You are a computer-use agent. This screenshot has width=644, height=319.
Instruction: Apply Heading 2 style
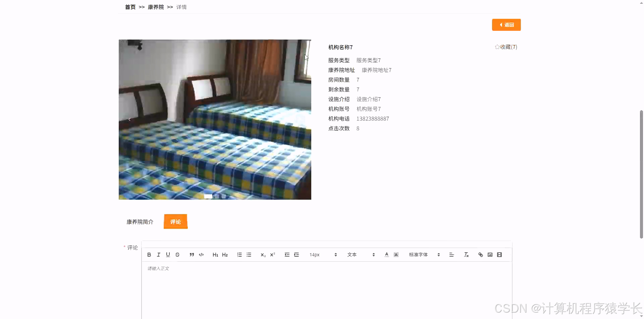click(x=225, y=255)
